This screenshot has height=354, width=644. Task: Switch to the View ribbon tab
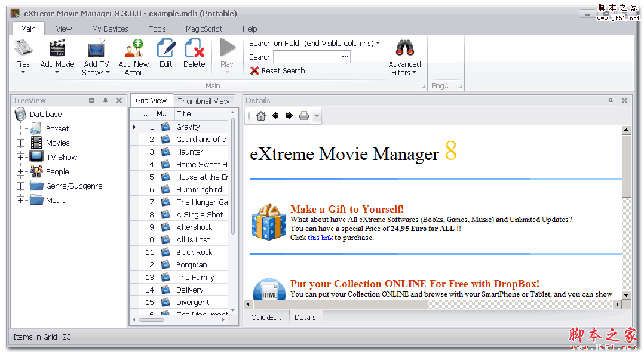pyautogui.click(x=64, y=29)
